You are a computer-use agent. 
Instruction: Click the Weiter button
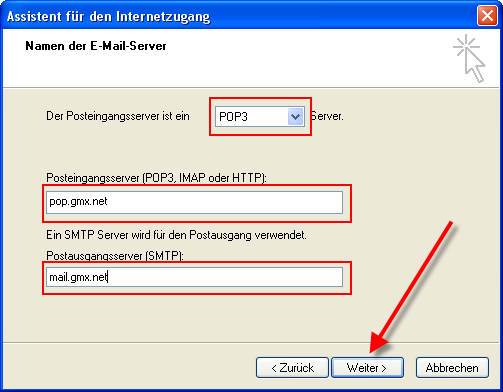(367, 368)
